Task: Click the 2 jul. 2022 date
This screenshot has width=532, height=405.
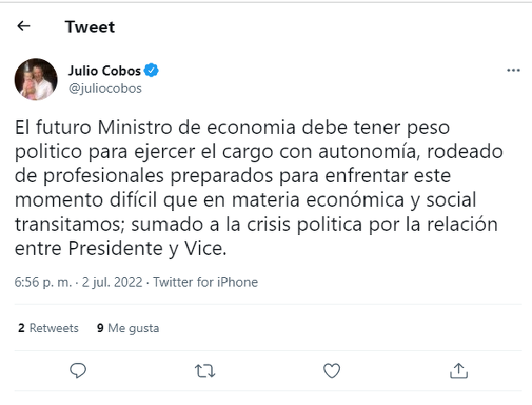Action: pyautogui.click(x=112, y=282)
